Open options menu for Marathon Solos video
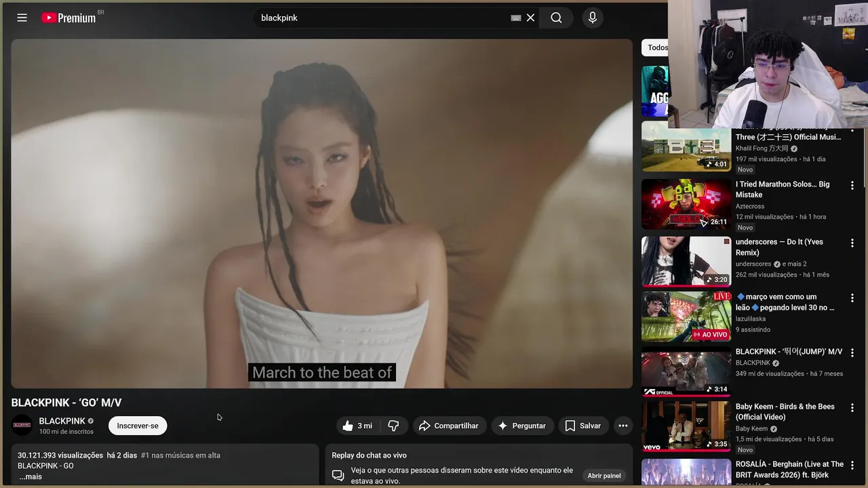This screenshot has height=488, width=868. (x=852, y=185)
